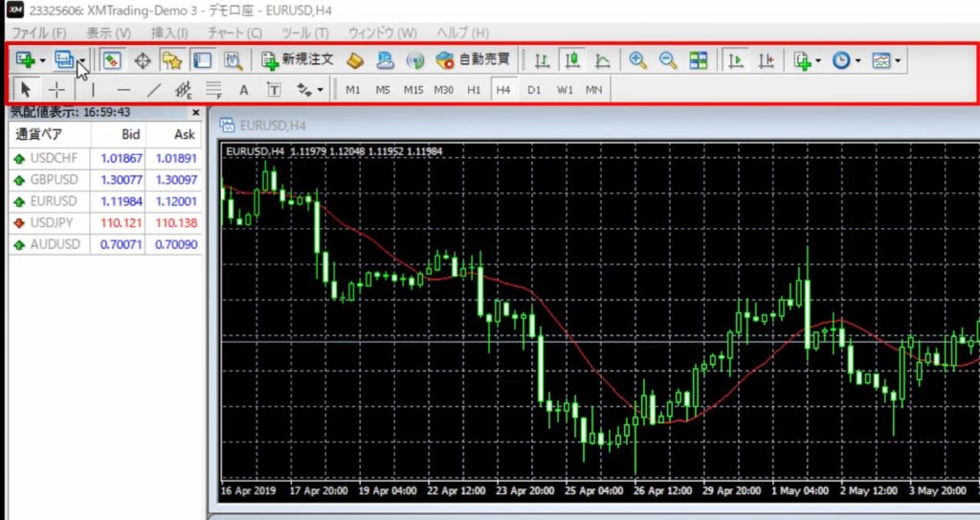Click the 新規注文 new order button

(298, 60)
